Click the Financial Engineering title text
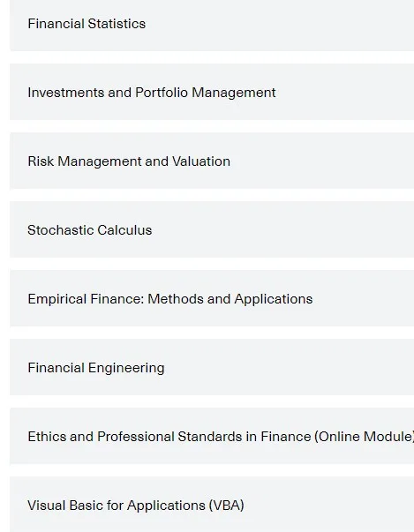Viewport: 414px width, 532px height. (96, 368)
